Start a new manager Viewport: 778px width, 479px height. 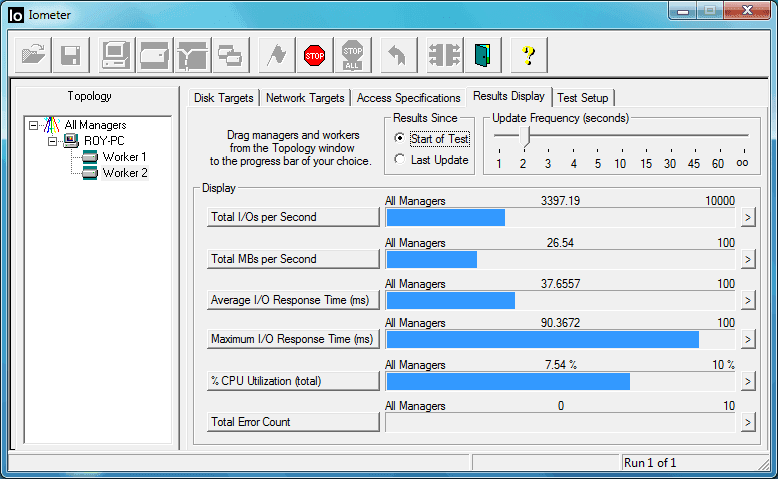[x=117, y=55]
